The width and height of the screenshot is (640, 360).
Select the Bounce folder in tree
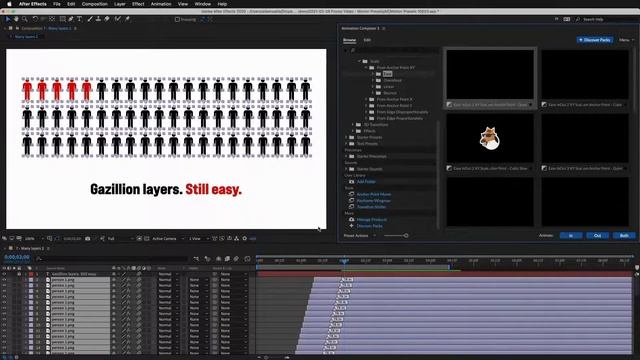tap(389, 93)
